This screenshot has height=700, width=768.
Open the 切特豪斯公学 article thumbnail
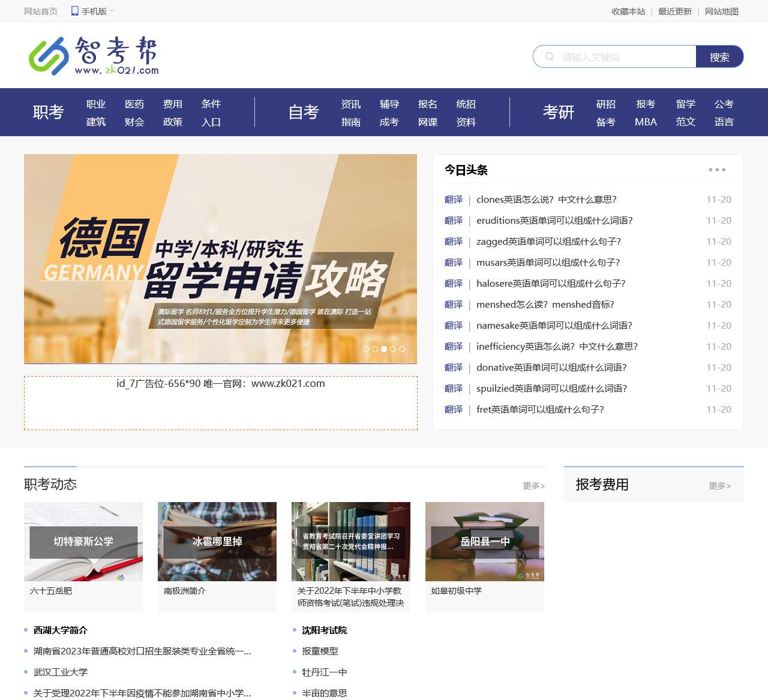pyautogui.click(x=83, y=542)
